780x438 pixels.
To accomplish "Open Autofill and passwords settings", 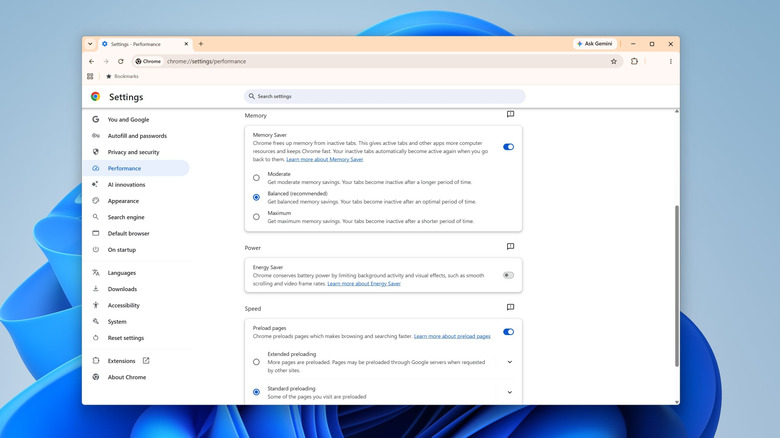I will 136,136.
